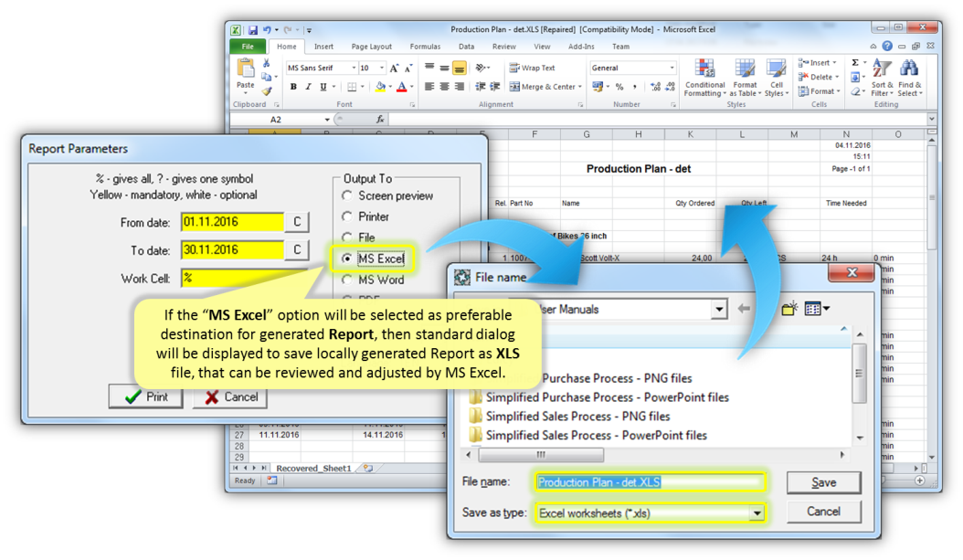Click the Increase Font Size icon
Viewport: 963px width, 560px height.
pyautogui.click(x=395, y=69)
